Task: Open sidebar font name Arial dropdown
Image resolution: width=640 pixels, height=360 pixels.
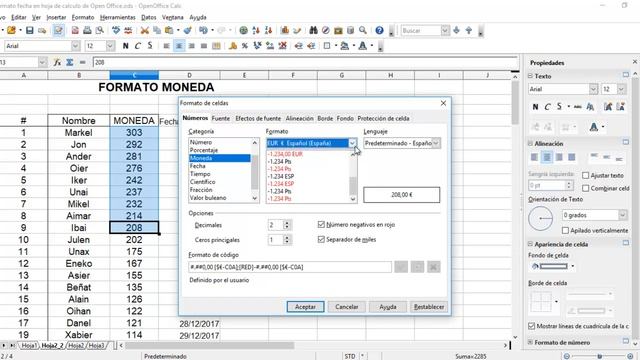Action: [x=593, y=89]
